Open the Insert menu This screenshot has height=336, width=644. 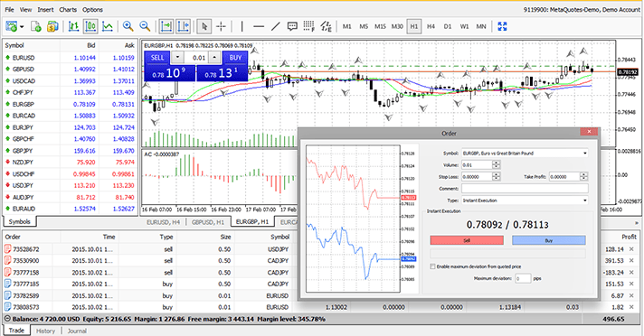(45, 9)
